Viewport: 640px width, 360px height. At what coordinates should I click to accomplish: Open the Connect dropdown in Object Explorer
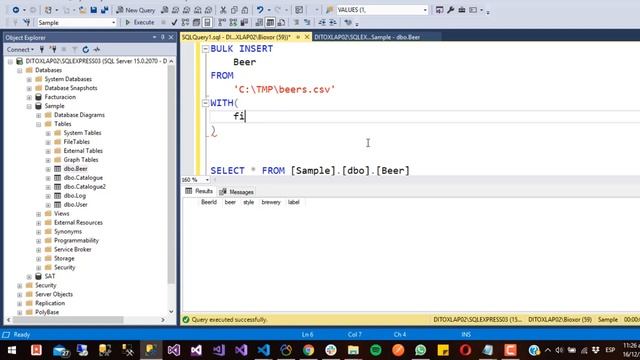coord(20,49)
